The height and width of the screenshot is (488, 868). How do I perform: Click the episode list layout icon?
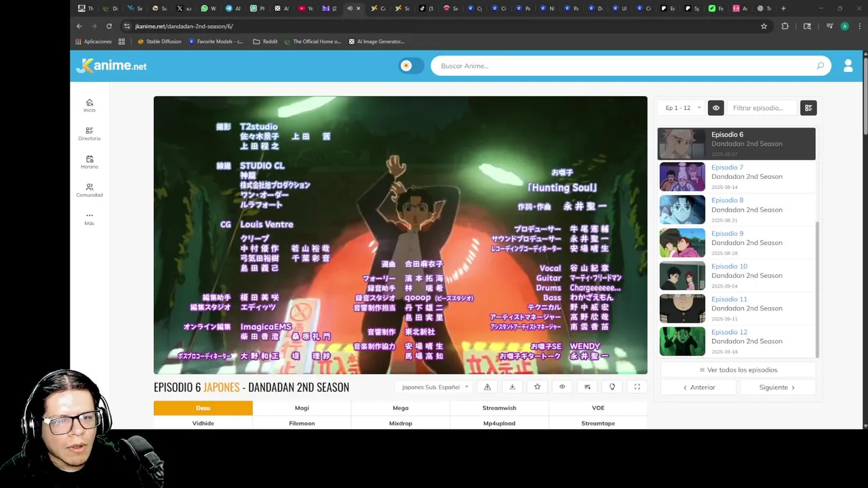pyautogui.click(x=808, y=108)
